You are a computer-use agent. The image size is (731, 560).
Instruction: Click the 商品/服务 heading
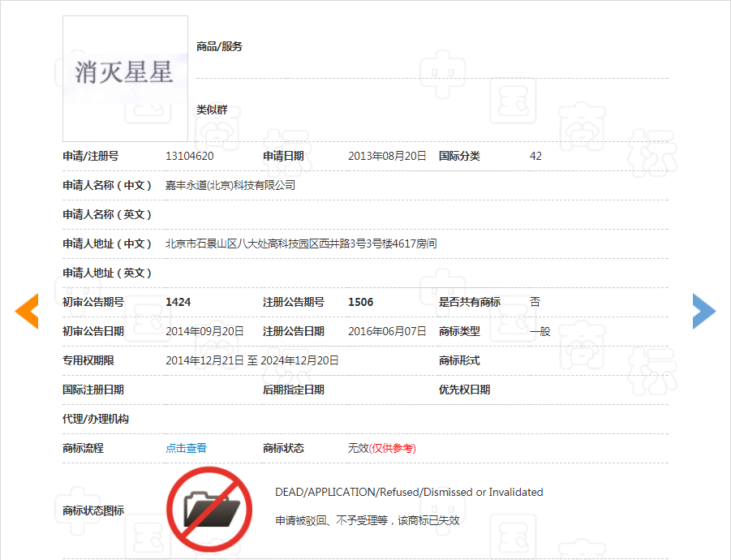click(219, 46)
